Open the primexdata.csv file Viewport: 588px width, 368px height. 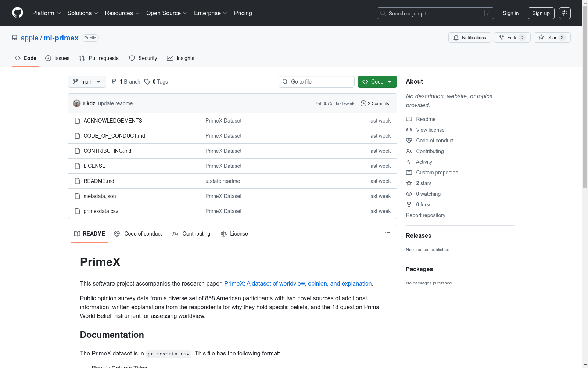pyautogui.click(x=101, y=211)
